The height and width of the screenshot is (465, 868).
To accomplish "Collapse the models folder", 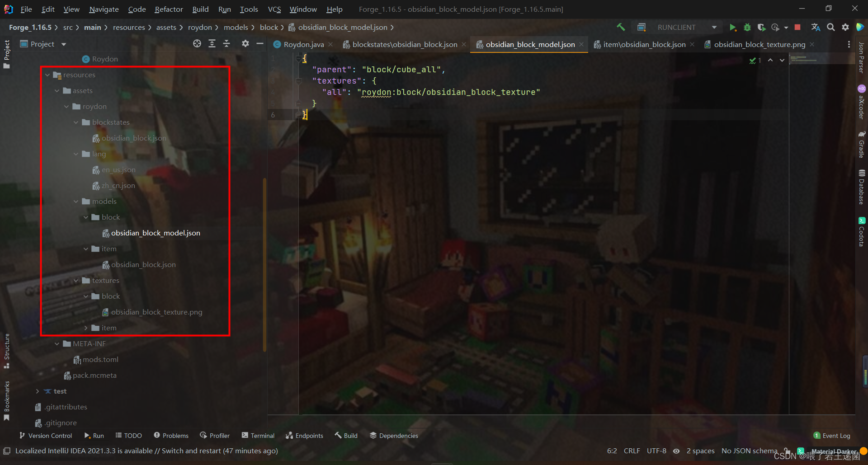I will tap(76, 202).
